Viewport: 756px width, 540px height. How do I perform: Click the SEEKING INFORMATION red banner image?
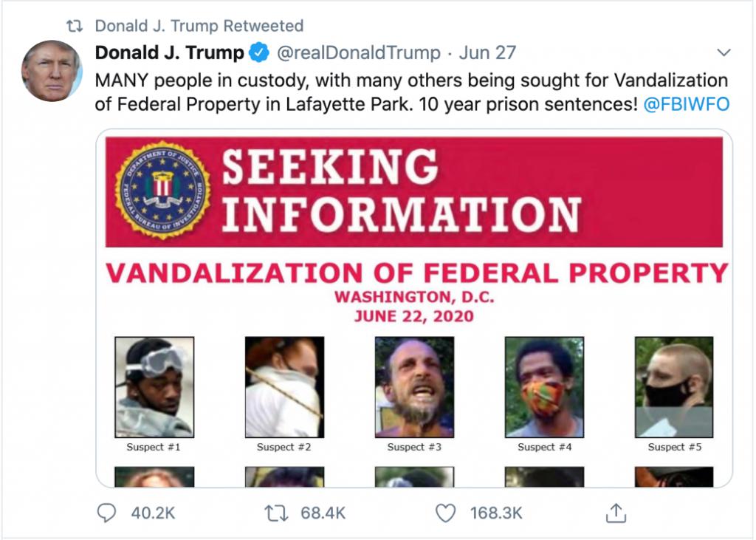[x=413, y=192]
